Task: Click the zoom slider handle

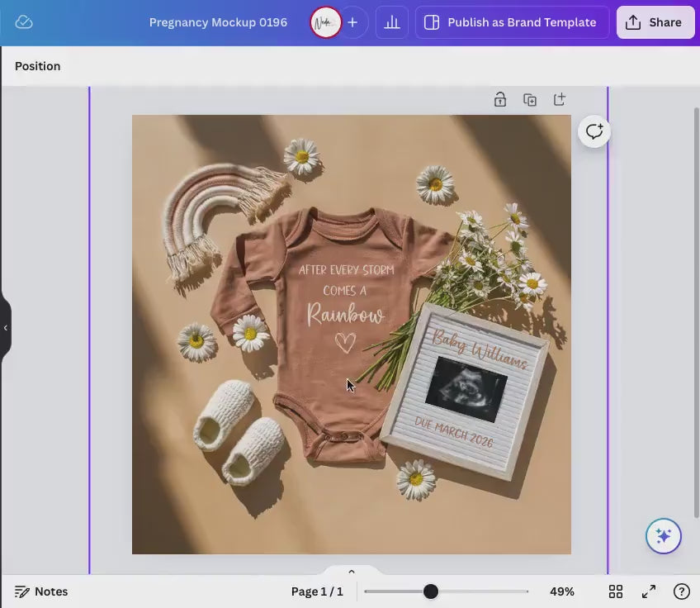Action: (x=430, y=591)
